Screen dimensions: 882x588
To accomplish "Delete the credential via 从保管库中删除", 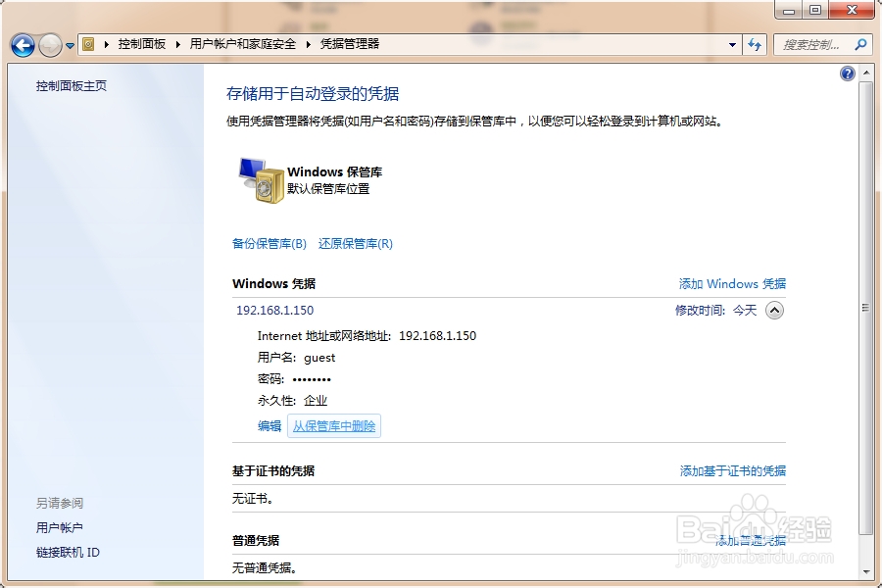I will click(x=334, y=425).
